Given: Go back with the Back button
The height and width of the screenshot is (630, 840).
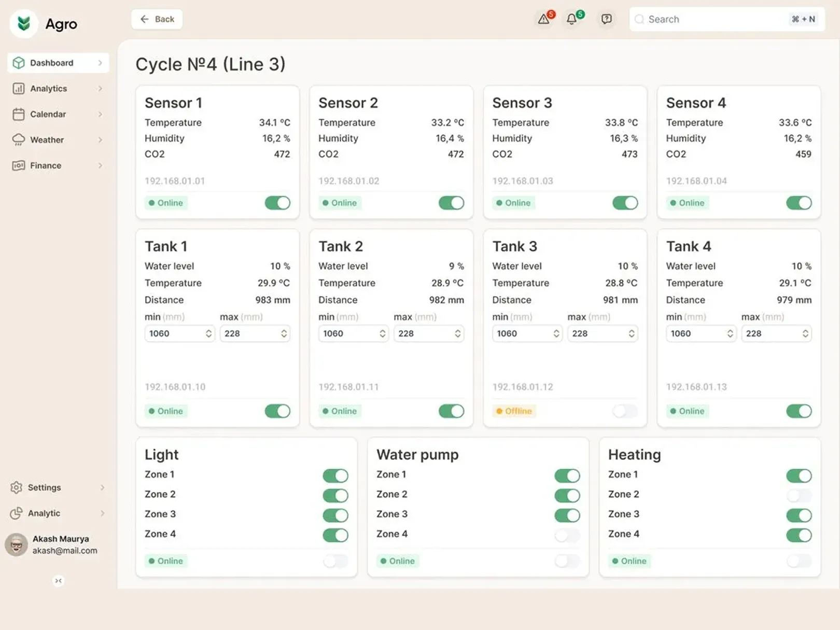Looking at the screenshot, I should [x=157, y=19].
